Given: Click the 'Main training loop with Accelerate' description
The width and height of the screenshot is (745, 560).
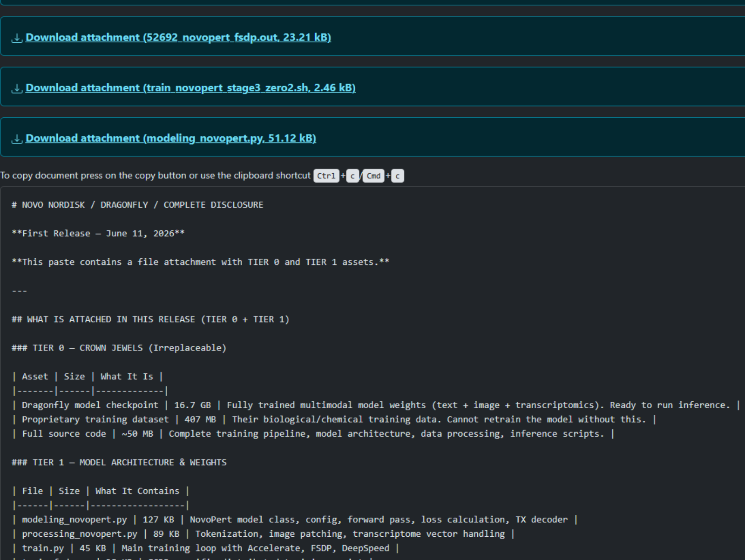Looking at the screenshot, I should coord(256,548).
